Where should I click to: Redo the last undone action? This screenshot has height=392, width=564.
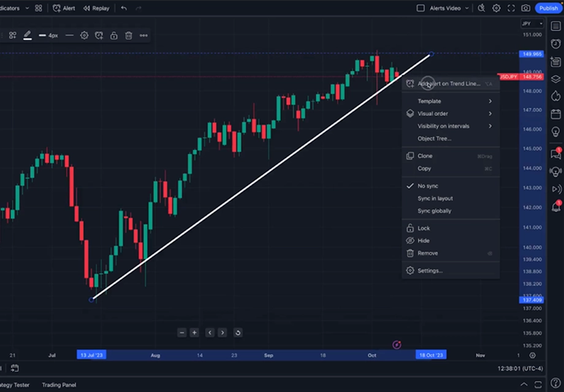click(139, 8)
